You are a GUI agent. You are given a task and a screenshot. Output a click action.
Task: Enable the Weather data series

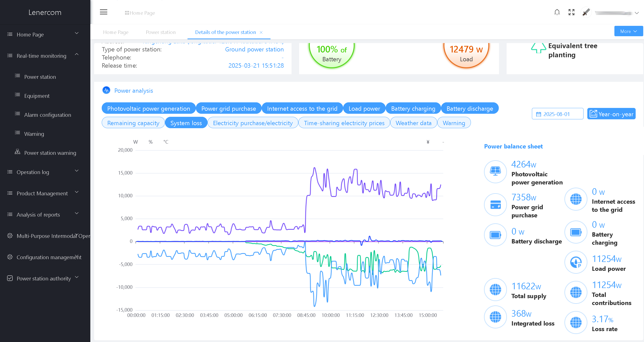pyautogui.click(x=413, y=123)
